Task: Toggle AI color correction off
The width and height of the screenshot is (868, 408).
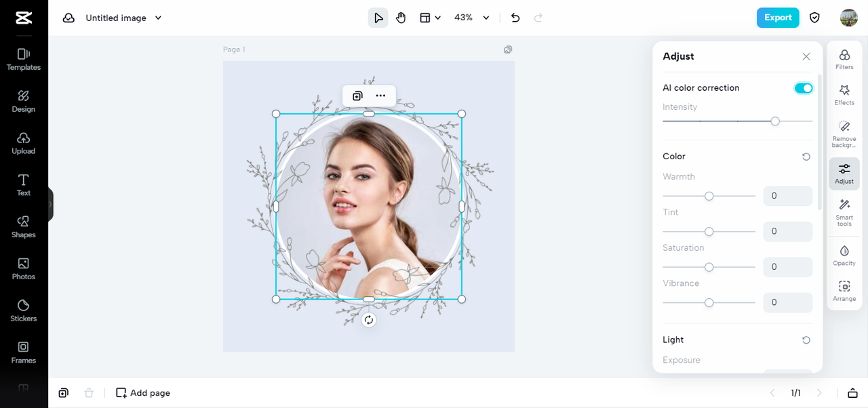Action: [804, 88]
